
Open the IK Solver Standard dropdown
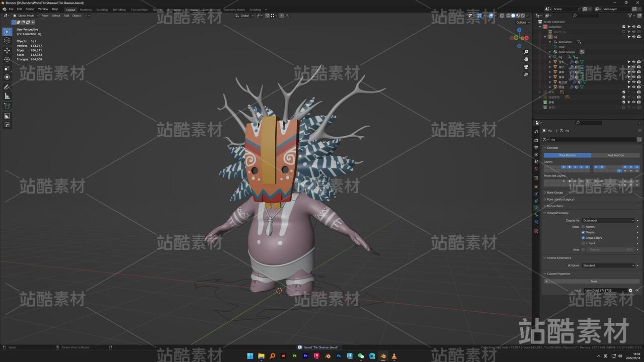(608, 265)
